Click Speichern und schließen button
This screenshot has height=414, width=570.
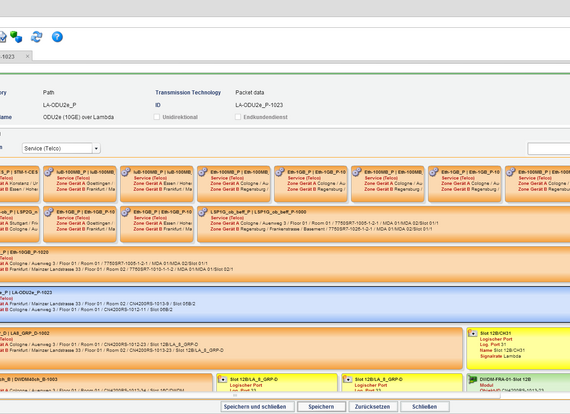pyautogui.click(x=255, y=407)
